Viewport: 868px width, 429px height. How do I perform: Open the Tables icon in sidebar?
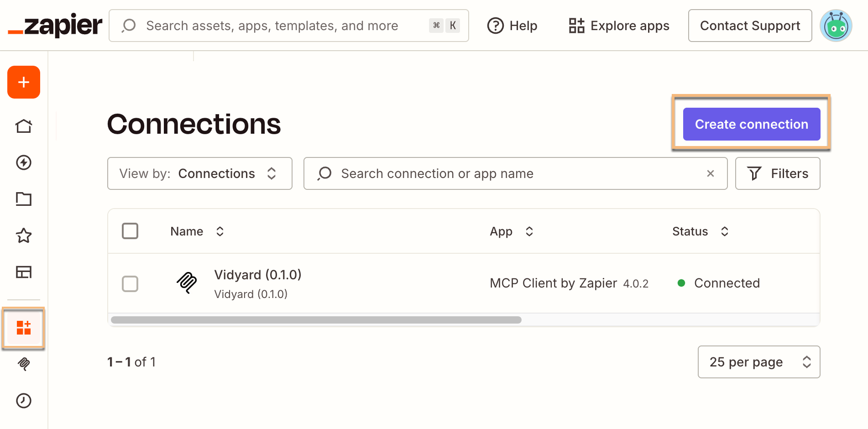point(24,272)
